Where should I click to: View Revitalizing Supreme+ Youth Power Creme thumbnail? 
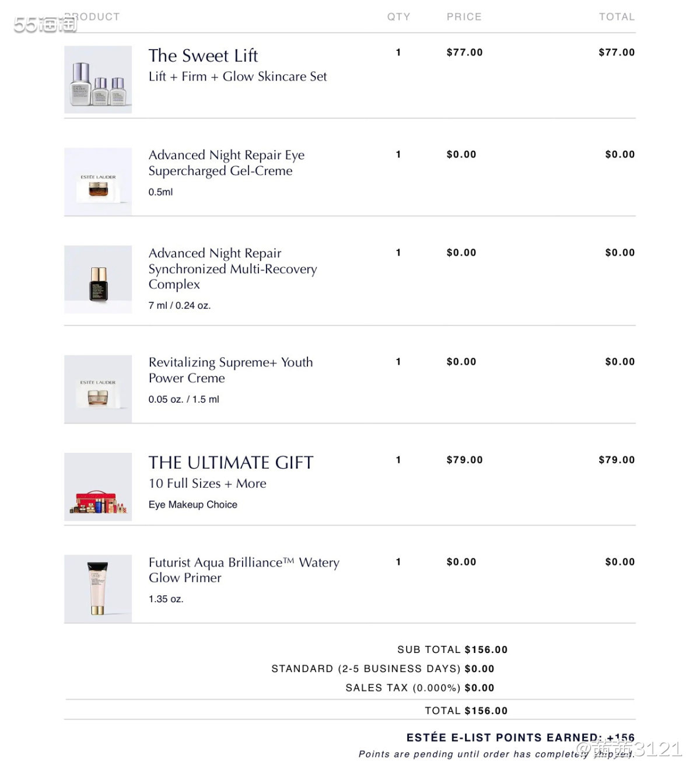(x=98, y=389)
